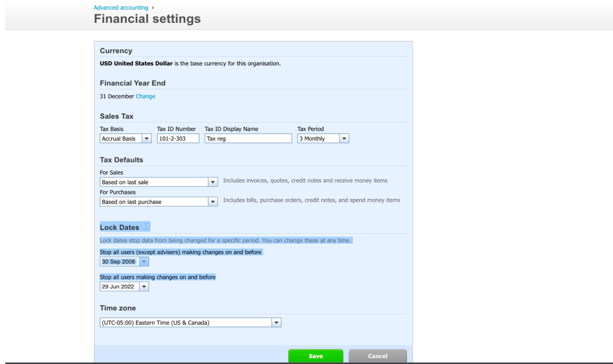Click the Tax Defaults section heading

121,160
